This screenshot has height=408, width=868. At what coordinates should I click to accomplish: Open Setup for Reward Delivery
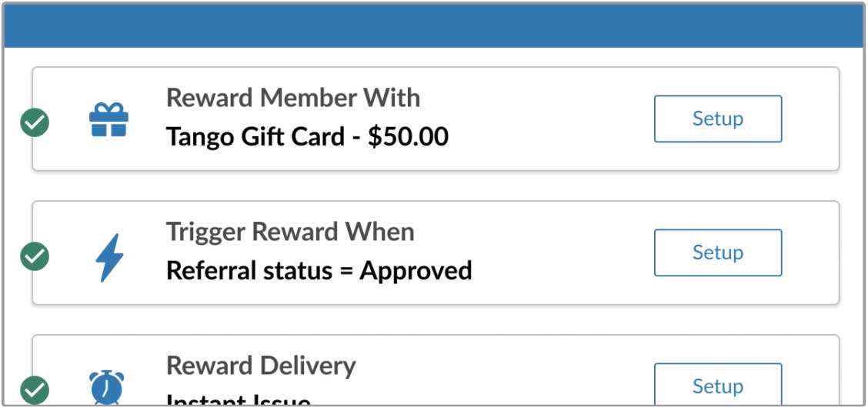pyautogui.click(x=718, y=385)
